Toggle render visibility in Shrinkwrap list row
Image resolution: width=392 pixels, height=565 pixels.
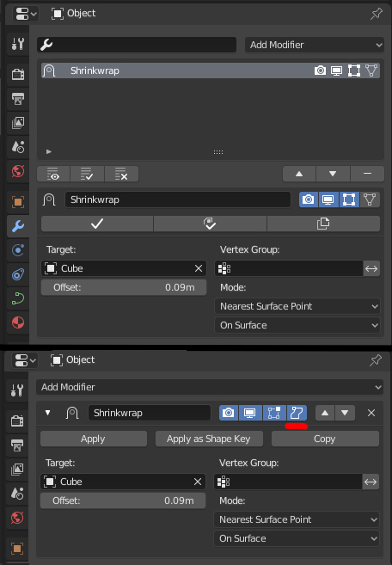320,71
